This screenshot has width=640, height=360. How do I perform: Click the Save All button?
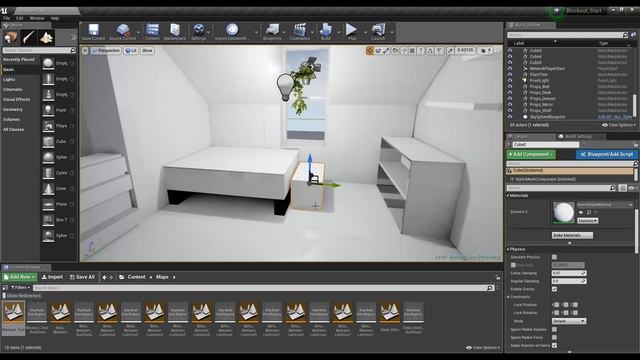click(x=82, y=277)
